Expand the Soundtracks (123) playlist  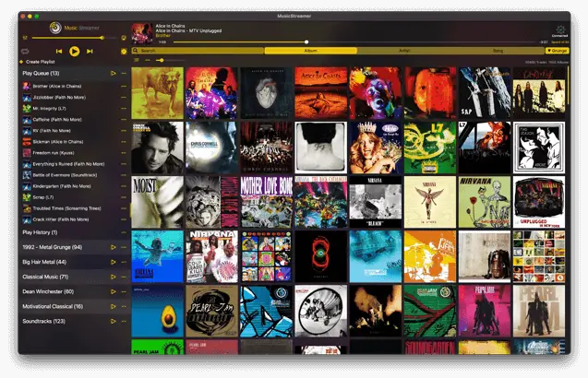tap(44, 322)
